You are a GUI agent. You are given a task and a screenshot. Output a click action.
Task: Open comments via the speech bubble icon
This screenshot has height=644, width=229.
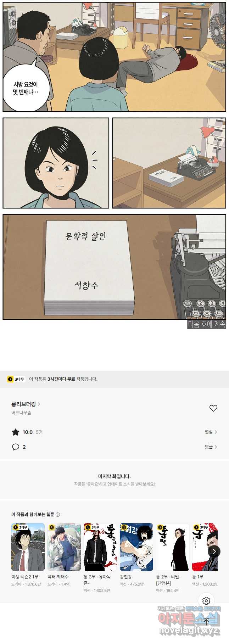(16, 447)
